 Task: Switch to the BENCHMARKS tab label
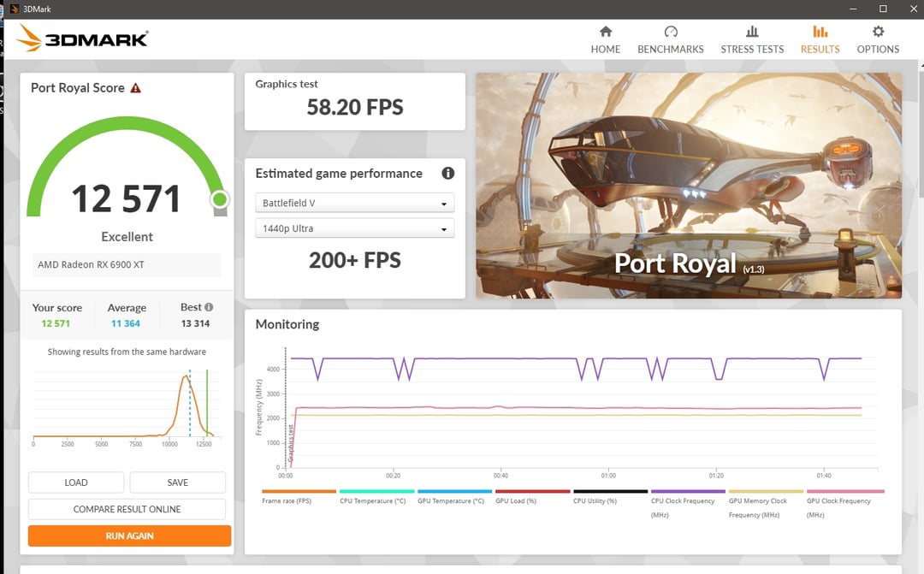(671, 50)
